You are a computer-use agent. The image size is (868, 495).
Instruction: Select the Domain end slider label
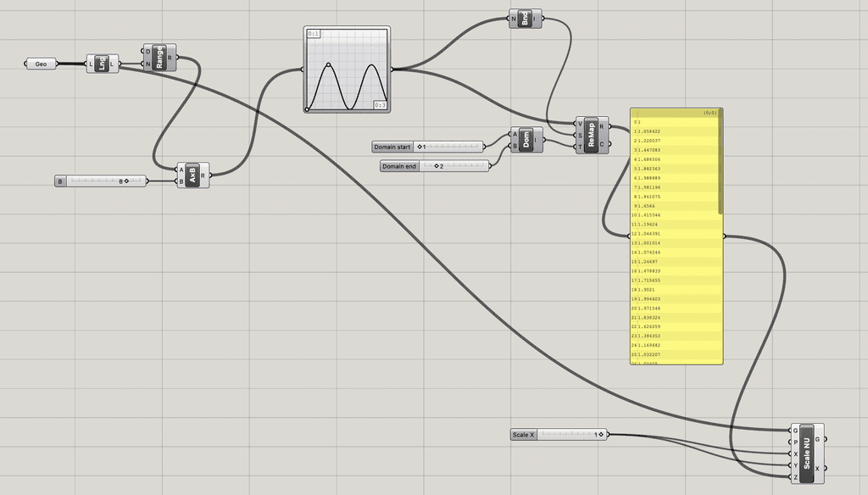[399, 166]
